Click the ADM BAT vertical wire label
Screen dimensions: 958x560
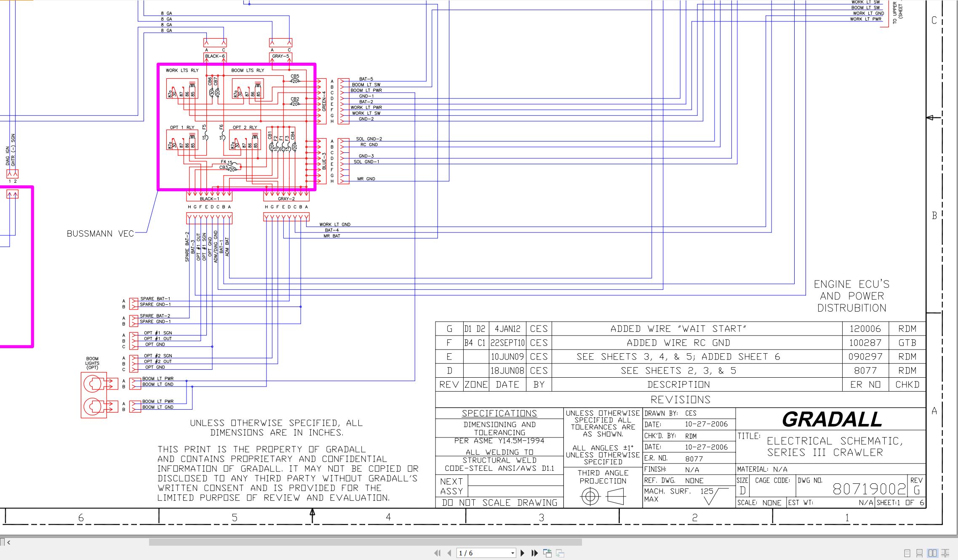point(227,247)
